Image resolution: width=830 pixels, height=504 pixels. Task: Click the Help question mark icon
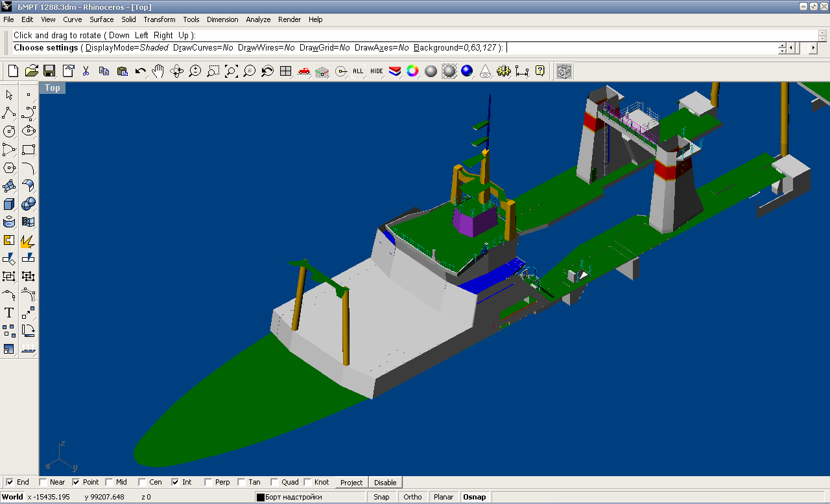(x=539, y=71)
